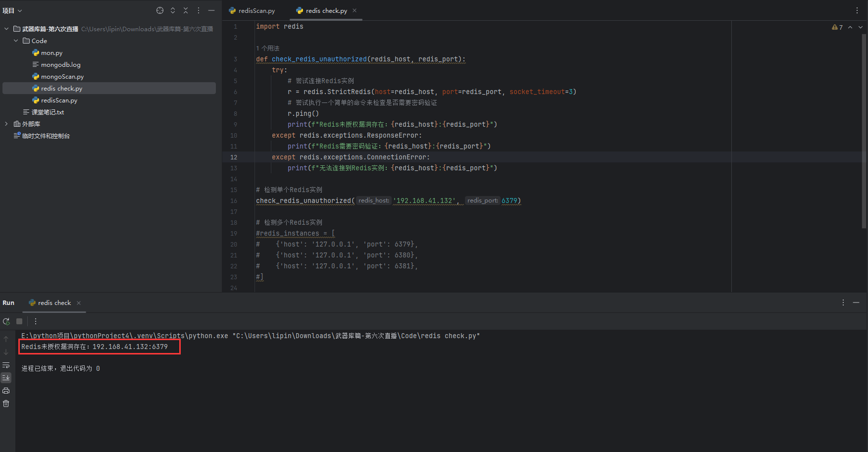Screen dimensions: 868x452
Task: Click line number 12 in gutter
Action: click(234, 157)
